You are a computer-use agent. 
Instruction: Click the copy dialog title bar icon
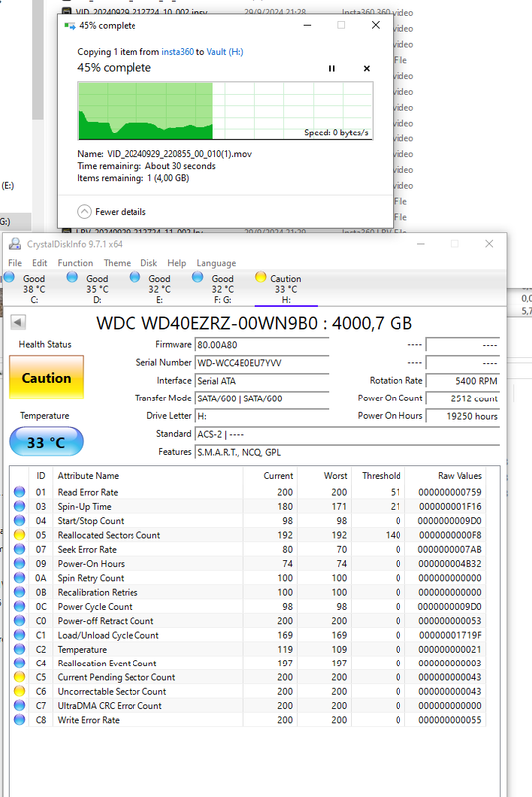coord(69,26)
